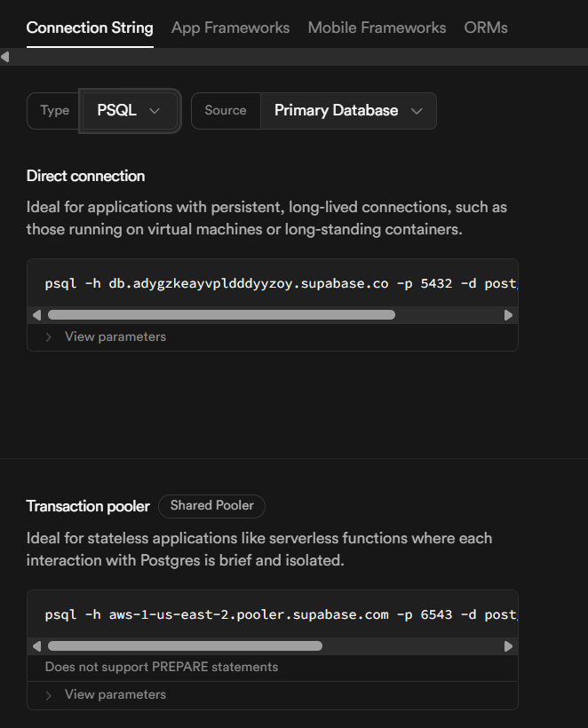588x728 pixels.
Task: Click the Shared Pooler badge
Action: (211, 506)
